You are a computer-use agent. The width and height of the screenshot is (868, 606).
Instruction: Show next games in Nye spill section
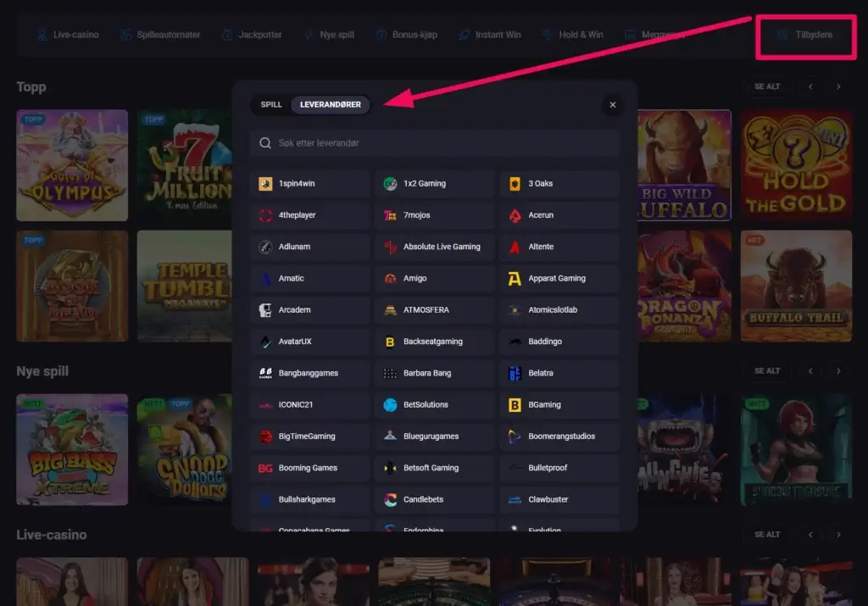[838, 370]
